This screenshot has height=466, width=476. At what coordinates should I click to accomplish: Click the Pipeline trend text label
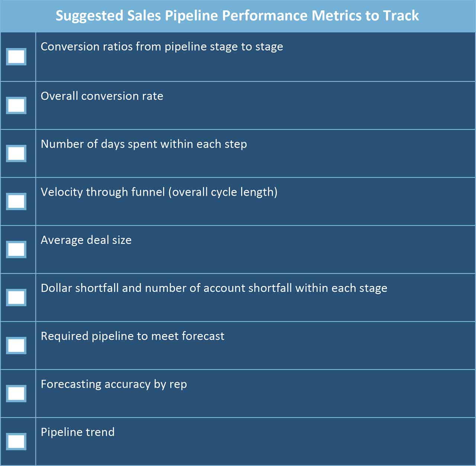coord(77,432)
